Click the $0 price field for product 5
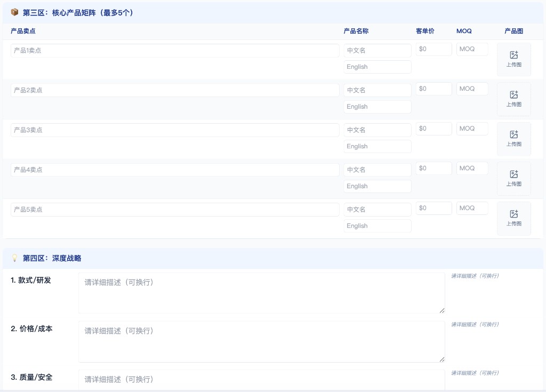Image resolution: width=546 pixels, height=392 pixels. 434,208
